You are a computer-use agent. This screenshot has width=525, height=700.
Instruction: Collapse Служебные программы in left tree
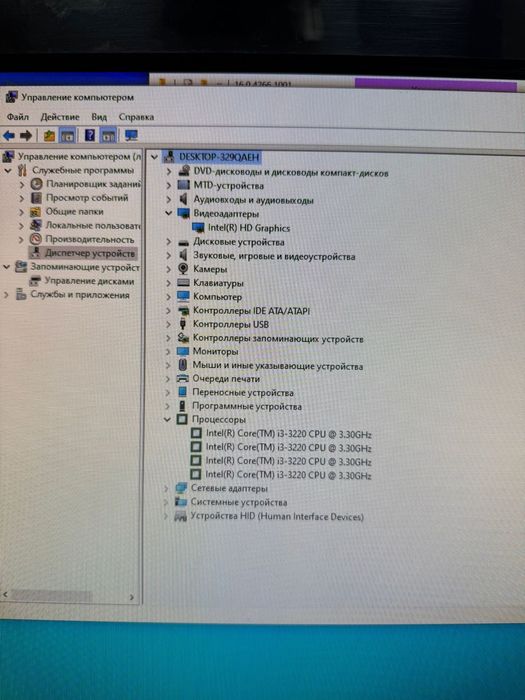(x=8, y=171)
